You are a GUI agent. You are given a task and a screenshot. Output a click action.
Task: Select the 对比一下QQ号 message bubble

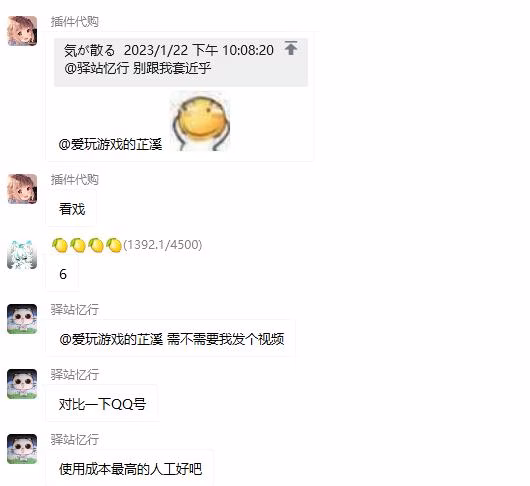pos(102,404)
